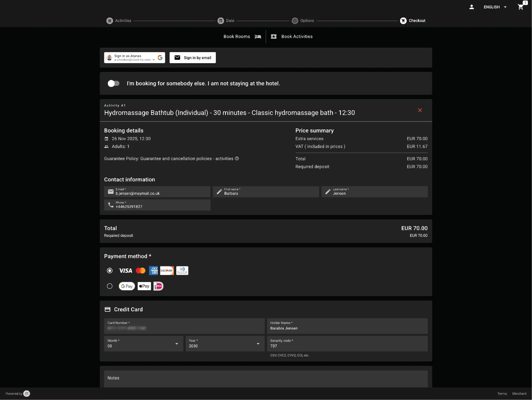
Task: Open the shopping cart icon
Action: (x=520, y=7)
